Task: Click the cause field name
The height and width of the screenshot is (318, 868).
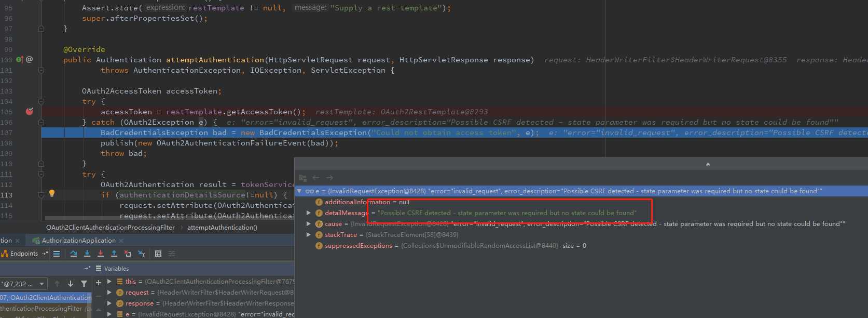Action: 333,224
